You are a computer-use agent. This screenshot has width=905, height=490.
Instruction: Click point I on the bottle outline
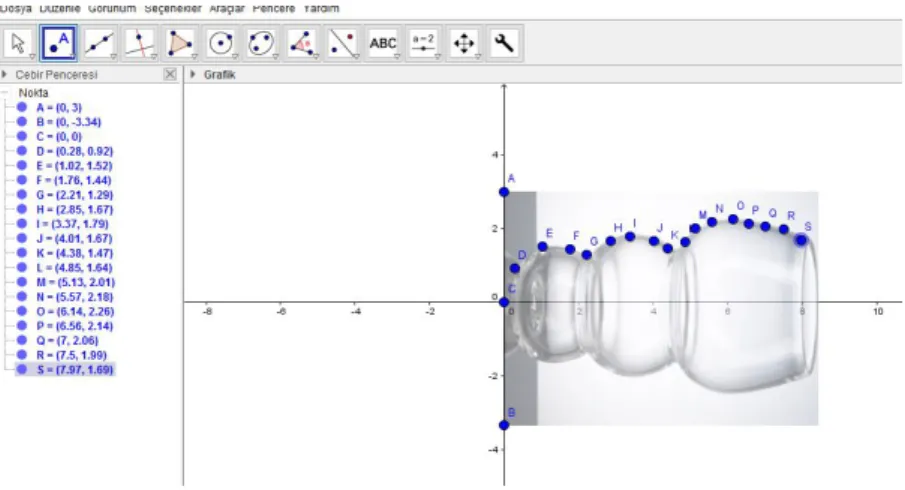[630, 237]
